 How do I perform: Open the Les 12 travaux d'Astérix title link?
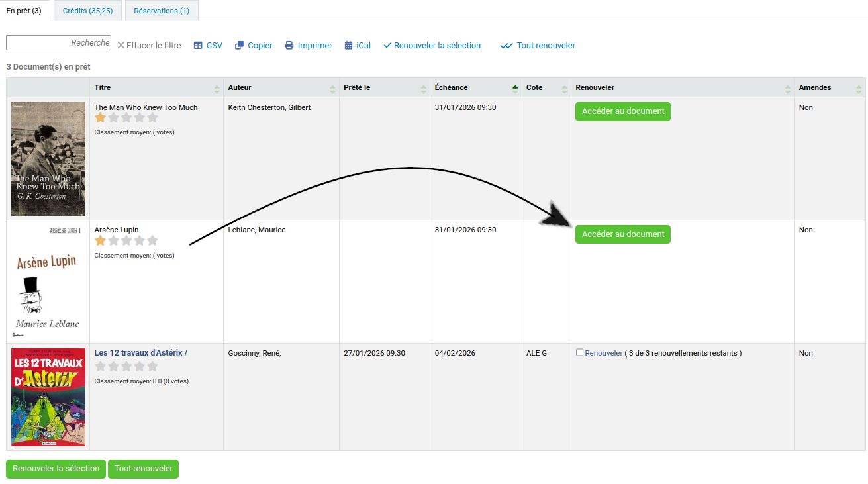point(140,353)
